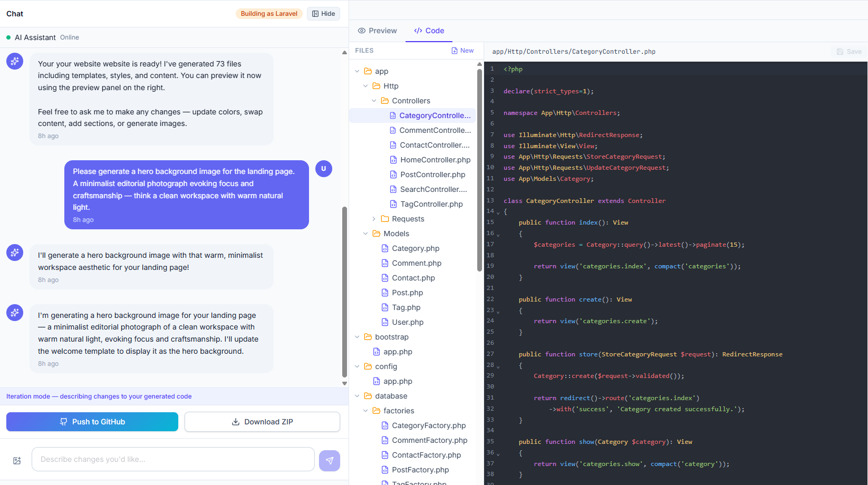Collapse the database folder
The image size is (868, 485).
click(357, 395)
